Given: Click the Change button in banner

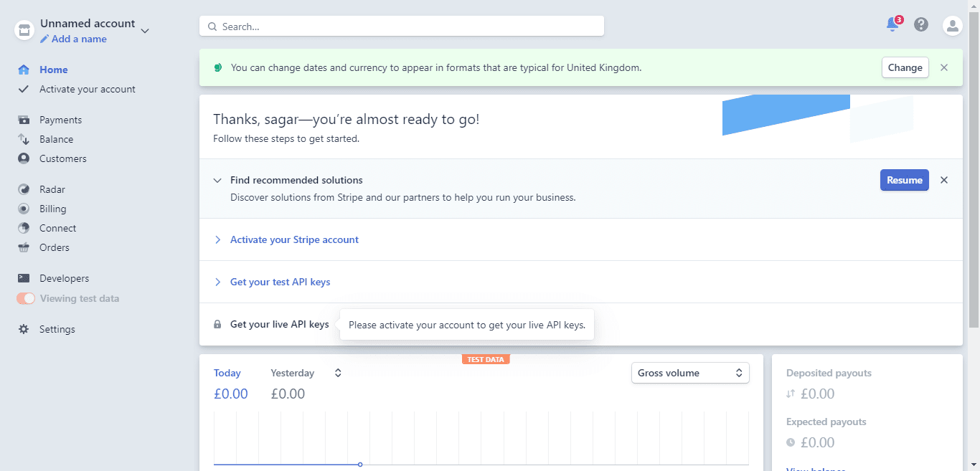Looking at the screenshot, I should pos(905,67).
